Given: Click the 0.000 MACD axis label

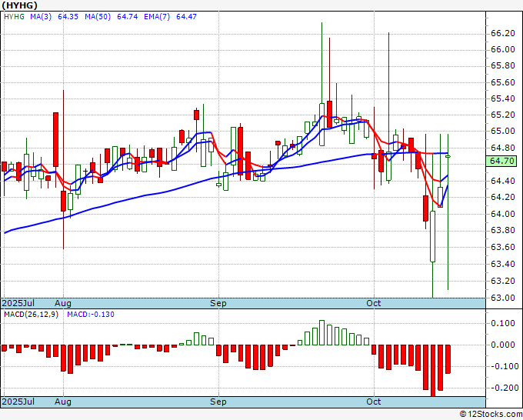Looking at the screenshot, I should [x=503, y=345].
